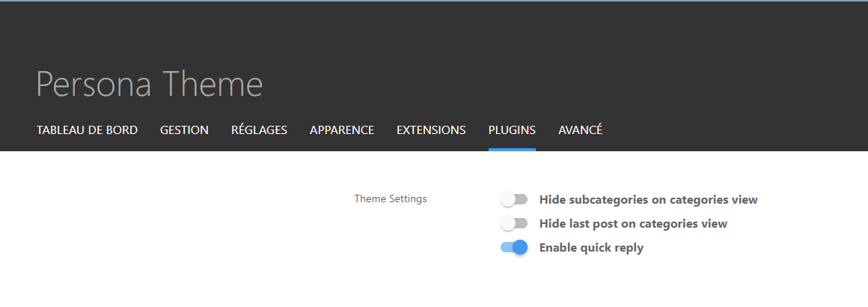Click the thin blue loading bar at top
This screenshot has height=307, width=868.
pos(434,1)
